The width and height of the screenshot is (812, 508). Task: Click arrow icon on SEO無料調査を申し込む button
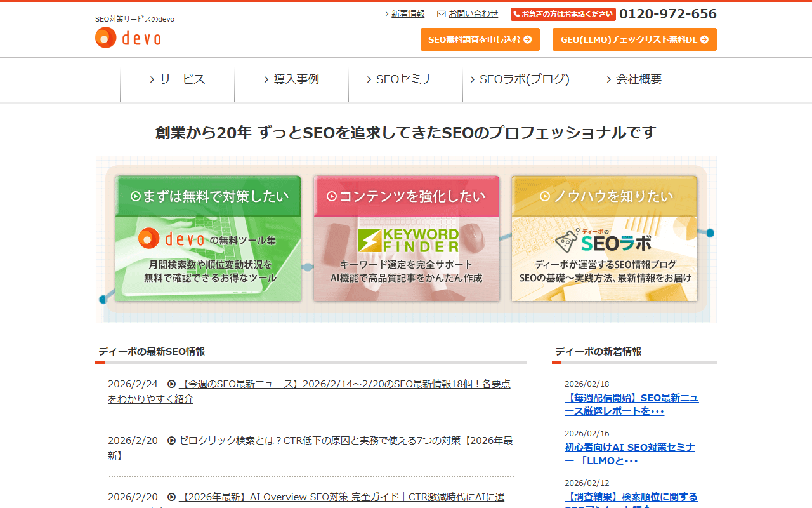point(528,39)
